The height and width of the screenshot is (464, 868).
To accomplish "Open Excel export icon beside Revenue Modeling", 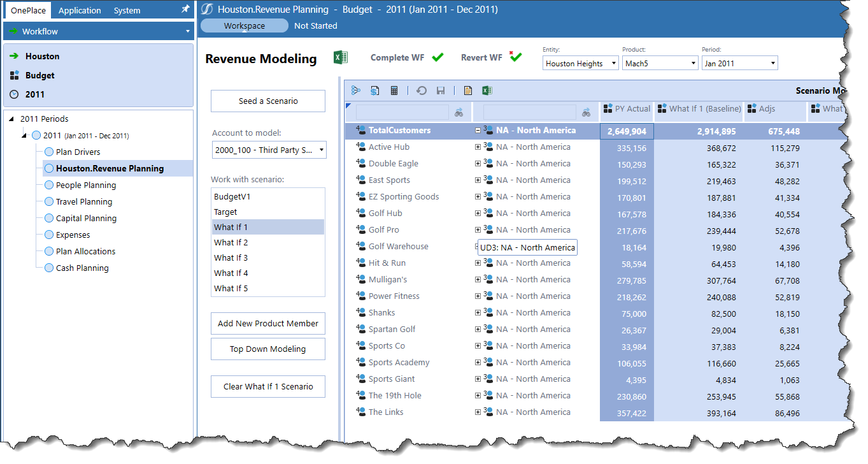I will click(x=341, y=57).
